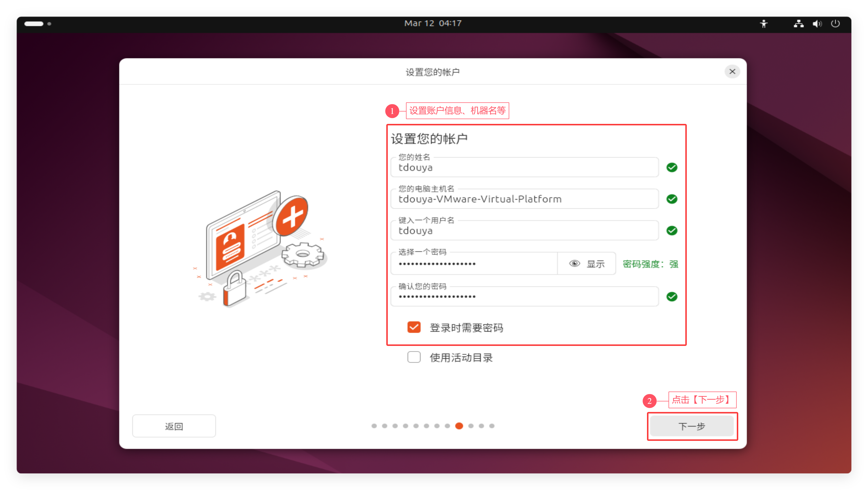868x490 pixels.
Task: Click the green check beside the username
Action: [672, 231]
